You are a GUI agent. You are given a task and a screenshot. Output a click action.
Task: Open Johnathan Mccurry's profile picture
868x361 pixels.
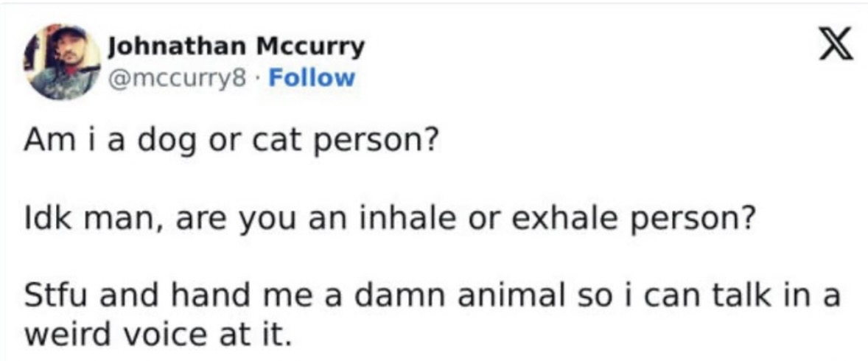tap(64, 63)
